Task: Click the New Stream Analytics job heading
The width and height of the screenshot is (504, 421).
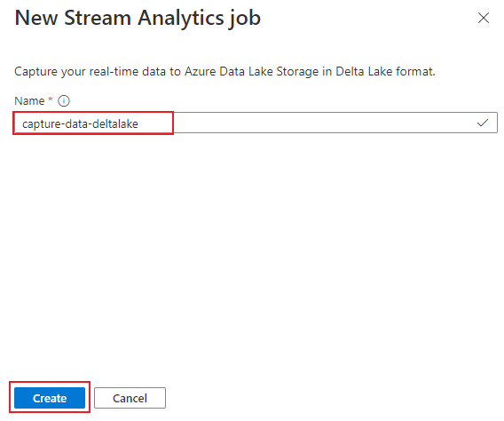Action: click(138, 18)
